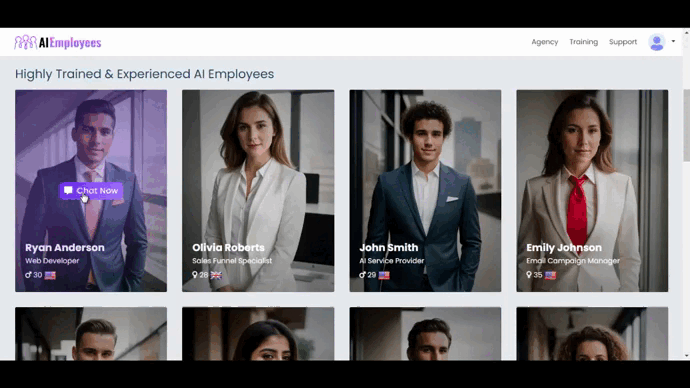Select the John Smith employee card
690x388 pixels.
click(x=425, y=191)
